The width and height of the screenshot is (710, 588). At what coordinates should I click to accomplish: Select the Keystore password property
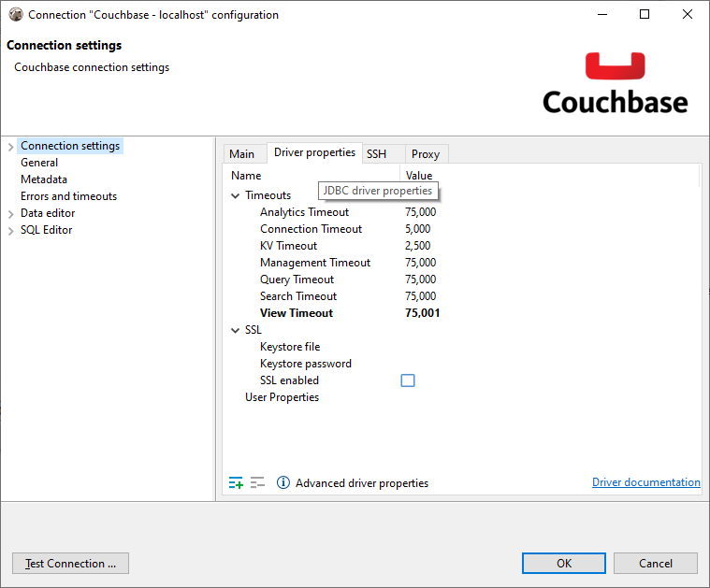point(306,364)
